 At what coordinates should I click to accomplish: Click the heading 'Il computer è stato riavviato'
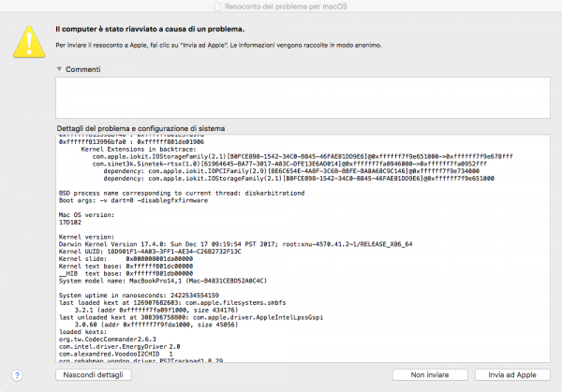[x=150, y=29]
